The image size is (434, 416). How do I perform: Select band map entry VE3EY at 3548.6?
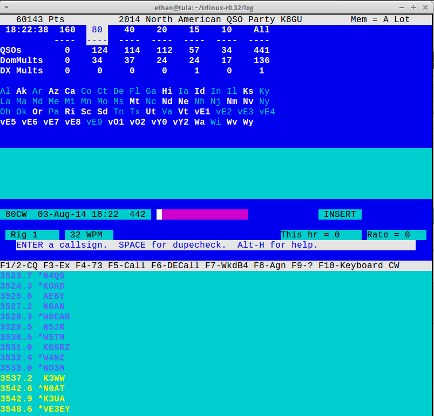click(x=35, y=409)
